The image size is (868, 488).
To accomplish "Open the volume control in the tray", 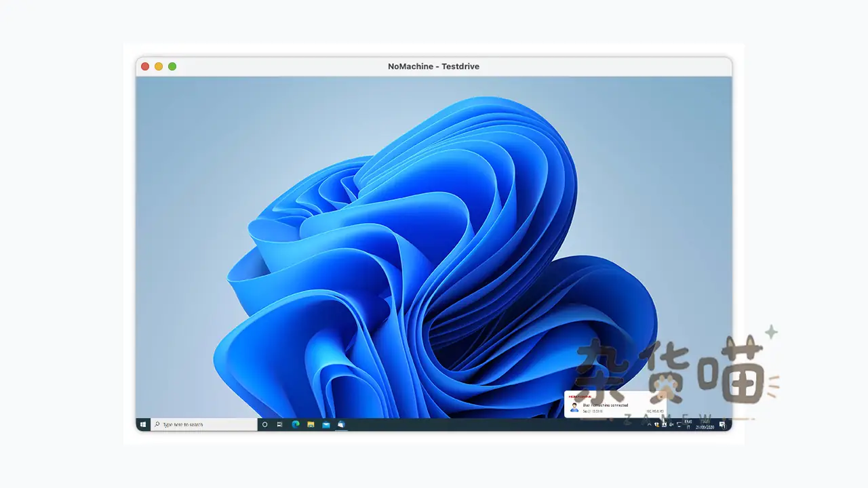I will click(x=671, y=424).
